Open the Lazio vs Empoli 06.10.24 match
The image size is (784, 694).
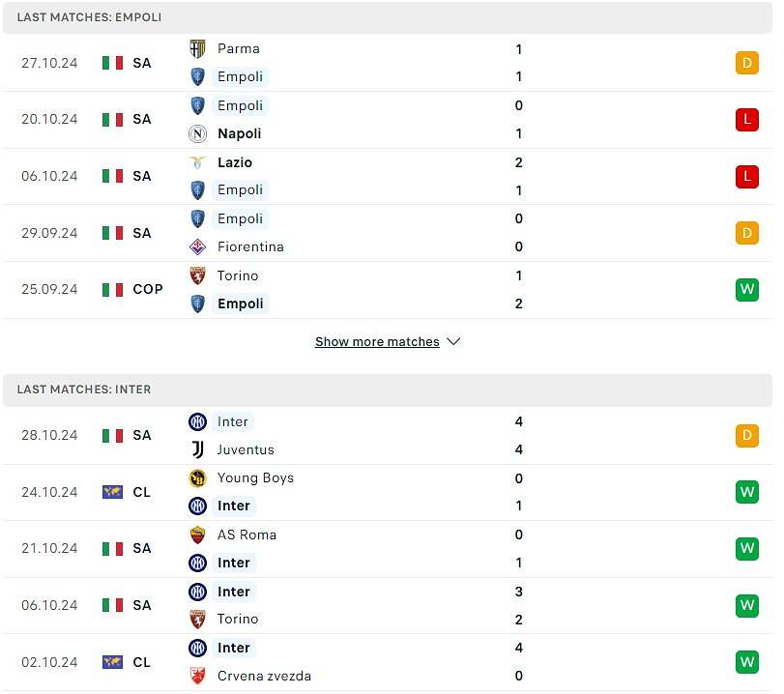(x=387, y=176)
